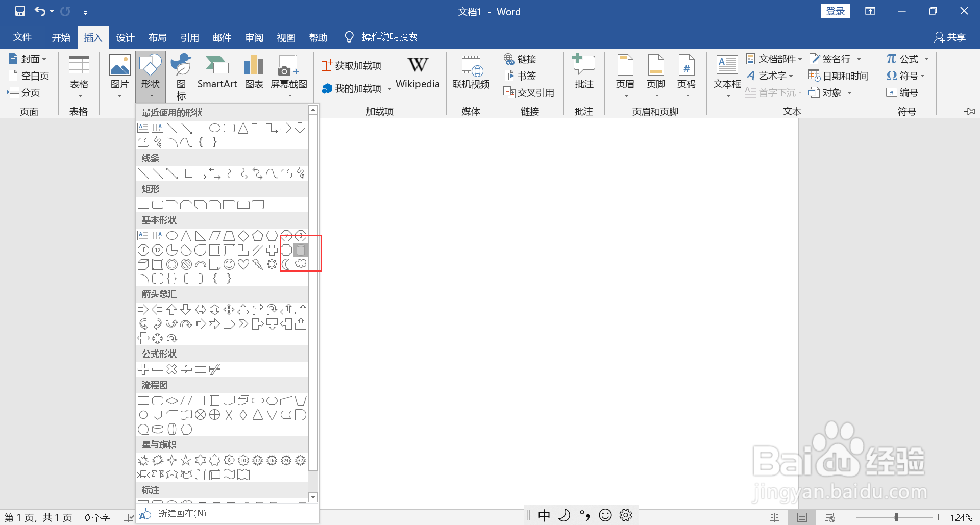
Task: Click the Save icon in title bar
Action: (20, 11)
